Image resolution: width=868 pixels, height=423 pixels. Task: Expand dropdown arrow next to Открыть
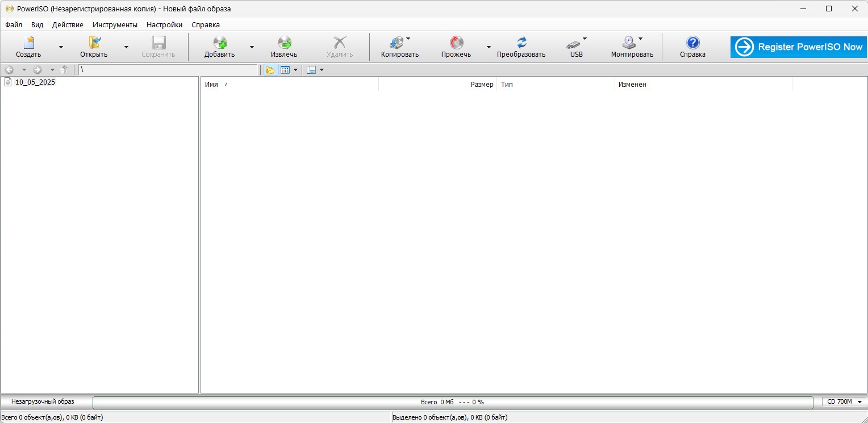[x=126, y=47]
